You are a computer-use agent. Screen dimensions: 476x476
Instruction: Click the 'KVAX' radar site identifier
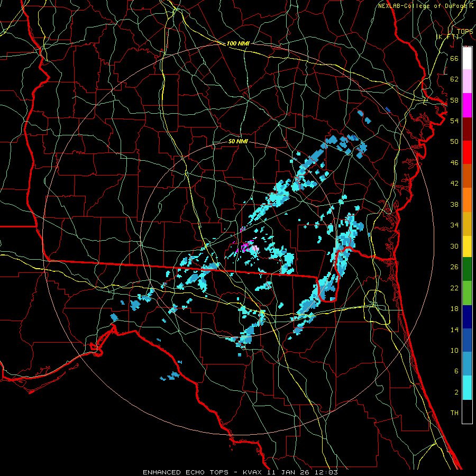(x=253, y=472)
